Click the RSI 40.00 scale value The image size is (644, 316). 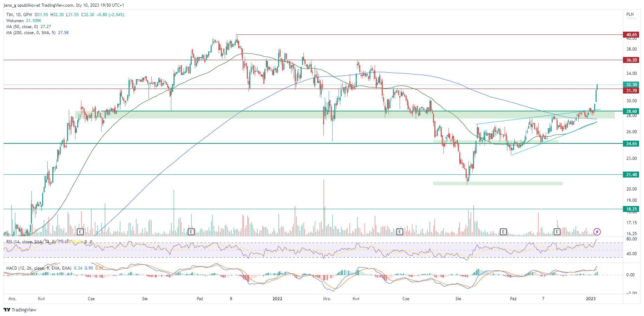[x=631, y=254]
